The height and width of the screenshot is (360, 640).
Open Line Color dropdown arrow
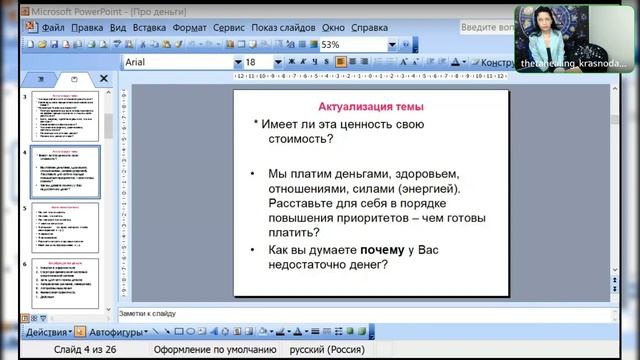[289, 332]
